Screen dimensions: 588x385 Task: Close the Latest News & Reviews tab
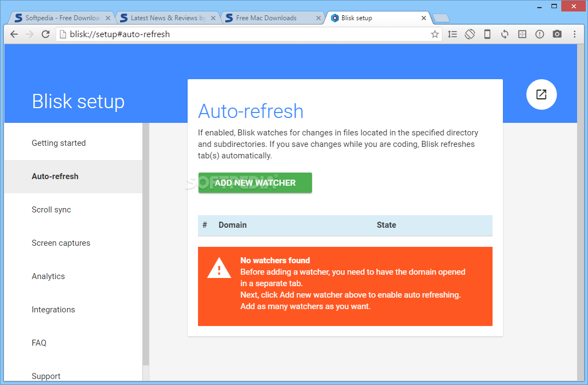click(213, 18)
